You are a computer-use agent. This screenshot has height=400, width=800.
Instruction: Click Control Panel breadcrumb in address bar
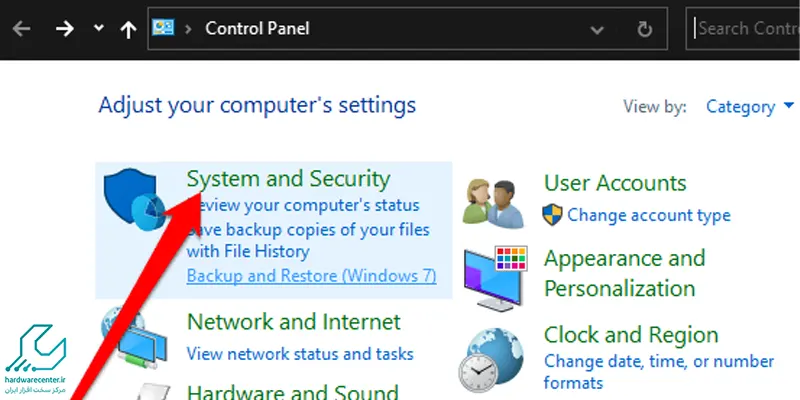pos(257,28)
